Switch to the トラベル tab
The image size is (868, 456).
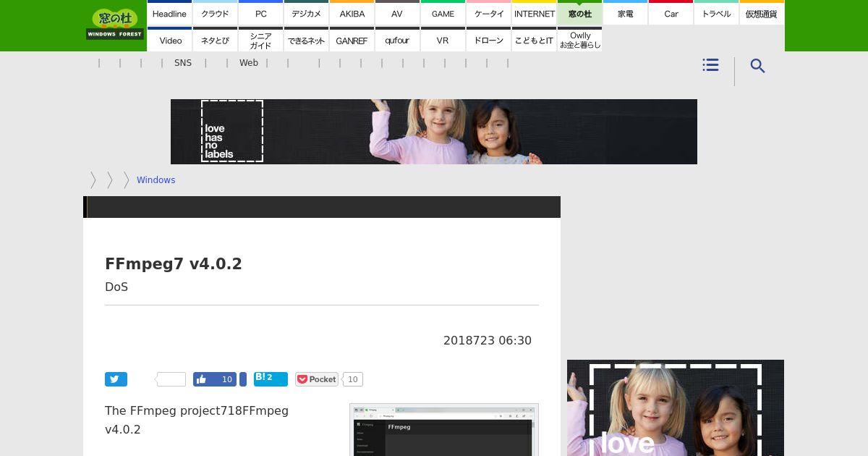click(716, 13)
